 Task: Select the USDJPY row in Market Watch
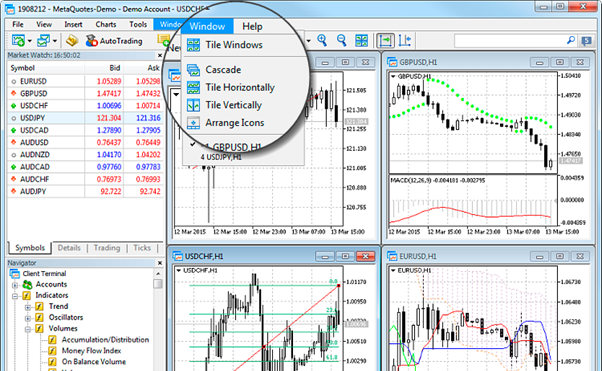85,118
